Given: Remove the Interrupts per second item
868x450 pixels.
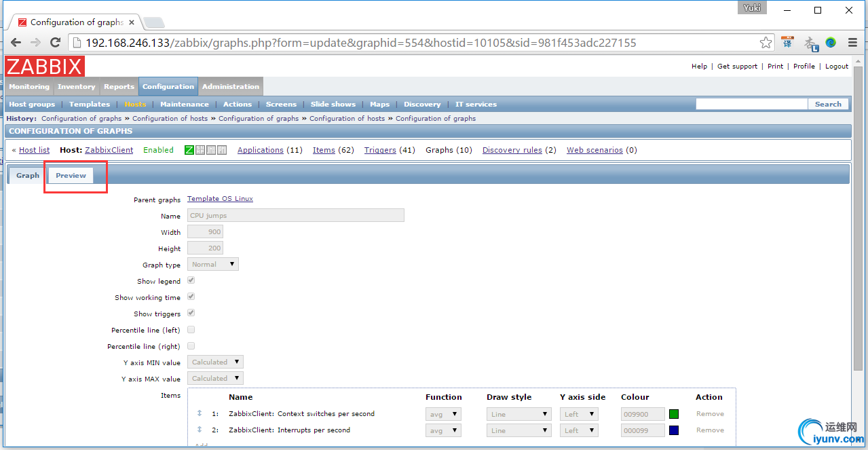Looking at the screenshot, I should click(710, 430).
